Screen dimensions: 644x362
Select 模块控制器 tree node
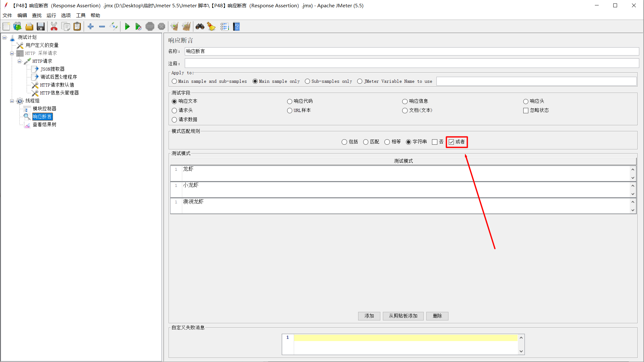(44, 109)
